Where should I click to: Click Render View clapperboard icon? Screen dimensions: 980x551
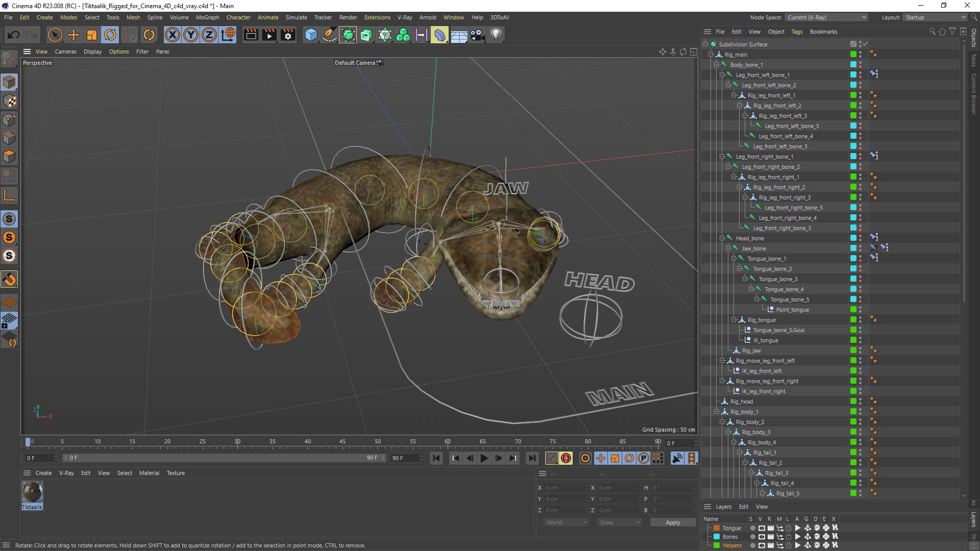[251, 35]
